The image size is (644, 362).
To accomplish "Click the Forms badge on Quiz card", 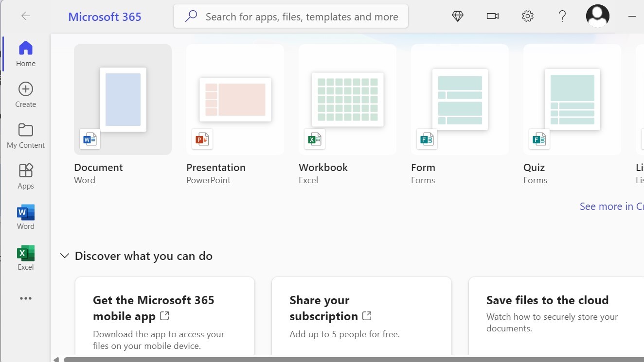I will click(539, 139).
